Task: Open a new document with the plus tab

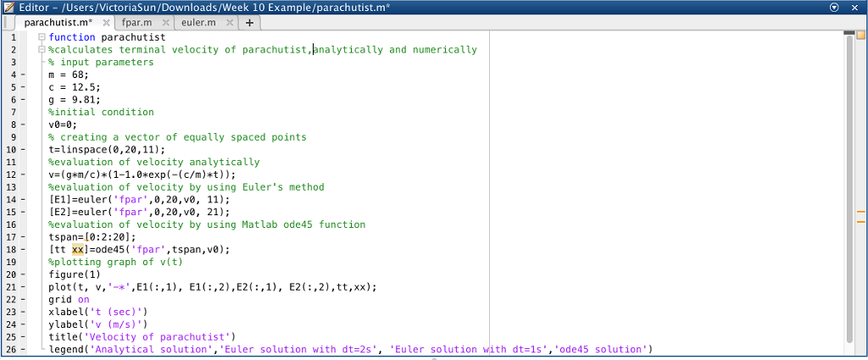Action: [250, 23]
